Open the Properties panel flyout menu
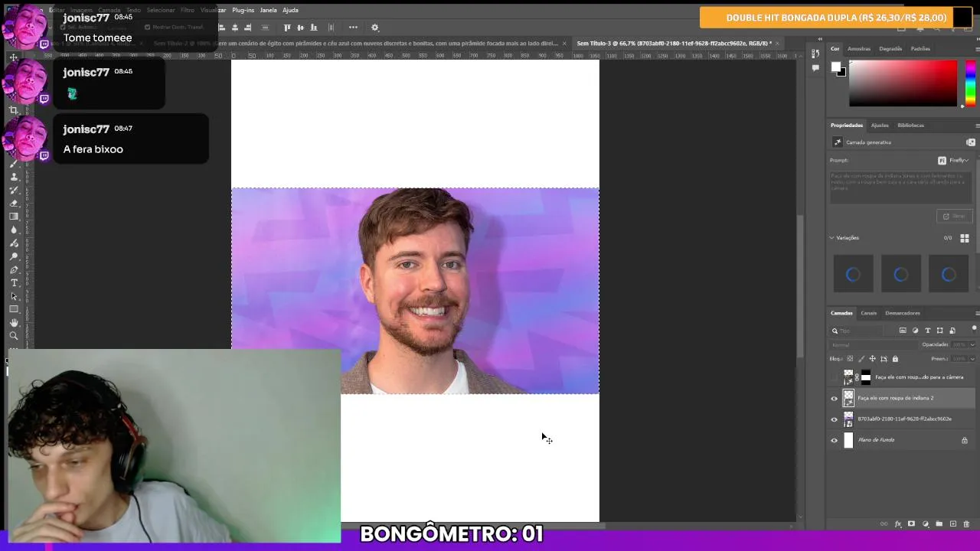The image size is (980, 551). click(977, 126)
